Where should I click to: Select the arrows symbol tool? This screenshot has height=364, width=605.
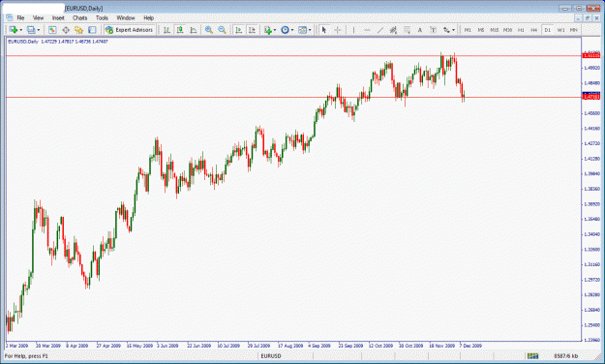coord(446,30)
